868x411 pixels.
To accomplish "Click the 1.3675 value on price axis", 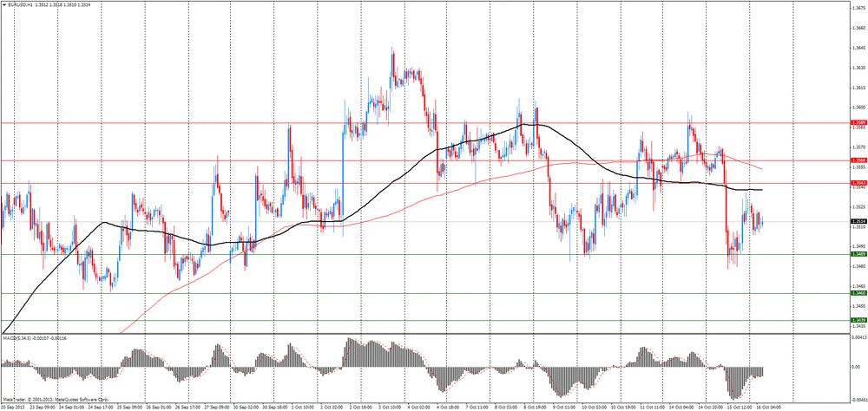I will coord(858,8).
